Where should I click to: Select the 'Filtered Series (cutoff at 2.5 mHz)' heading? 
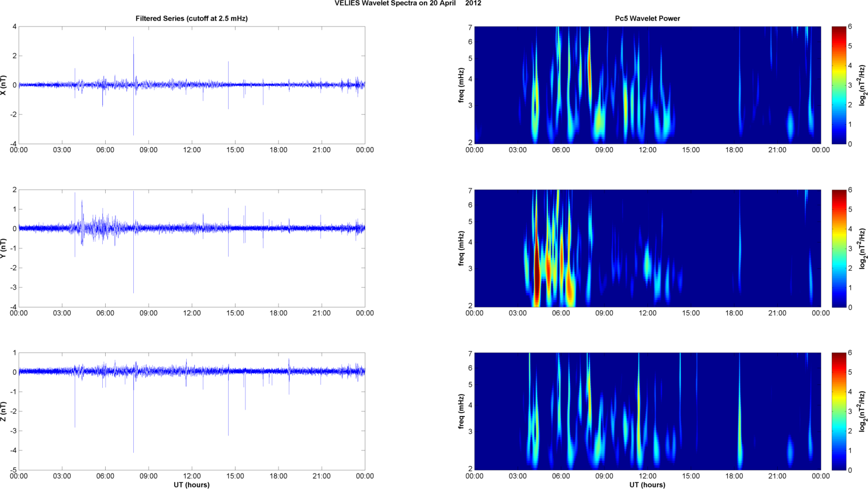coord(191,18)
